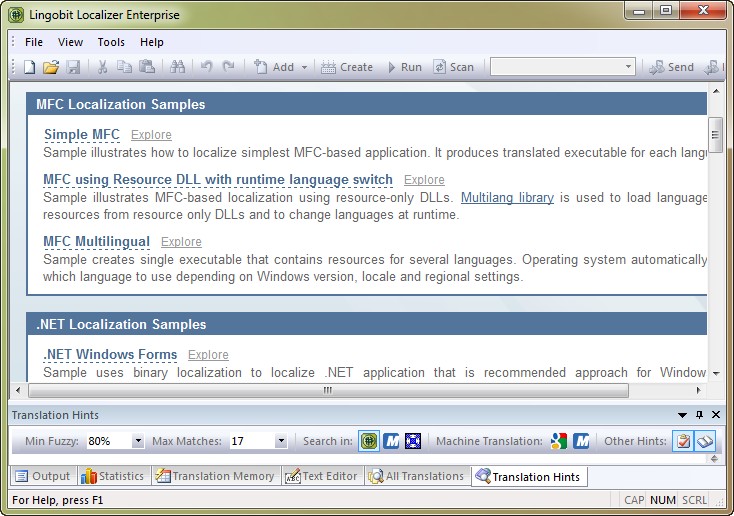The width and height of the screenshot is (734, 516).
Task: Click the Cut scissors icon
Action: [x=102, y=67]
